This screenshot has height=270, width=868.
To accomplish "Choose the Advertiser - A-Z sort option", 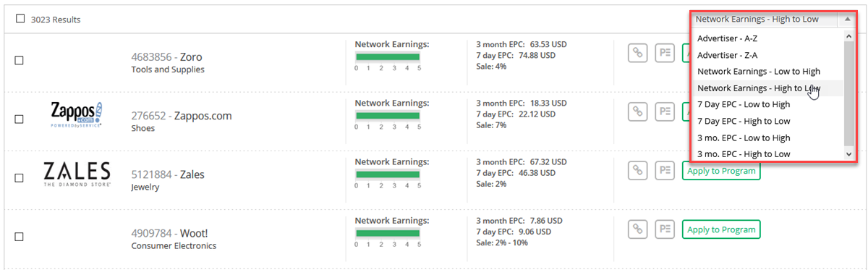I will coord(767,38).
